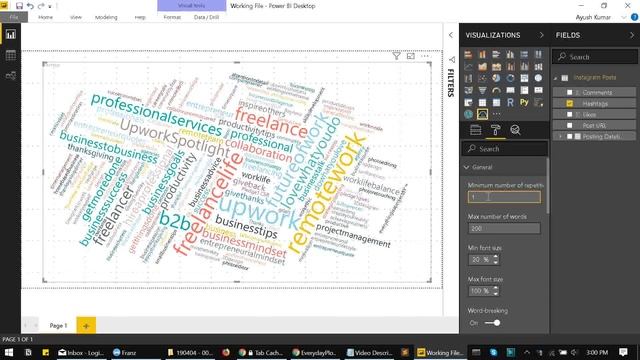This screenshot has height=360, width=640.
Task: Import a custom visual via ellipsis
Action: coord(496,114)
